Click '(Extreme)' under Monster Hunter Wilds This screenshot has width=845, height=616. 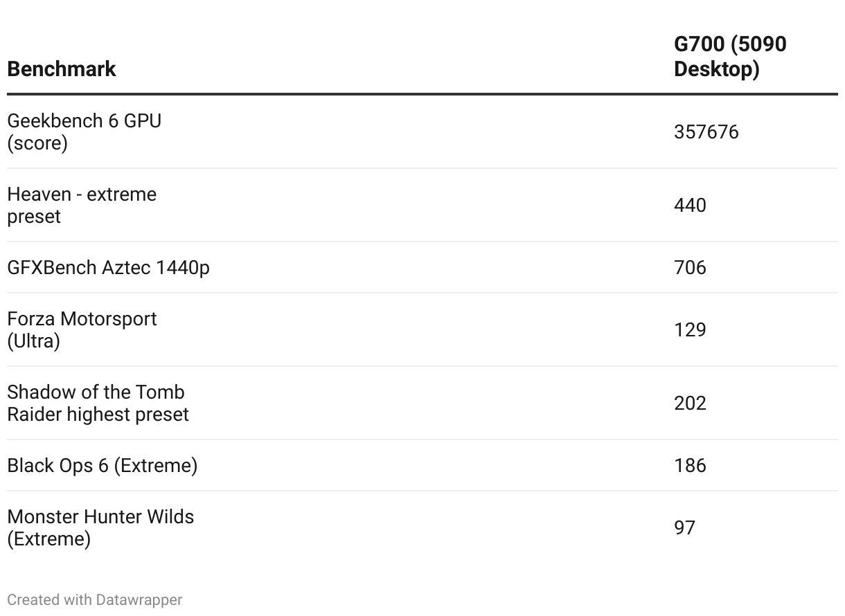point(48,539)
